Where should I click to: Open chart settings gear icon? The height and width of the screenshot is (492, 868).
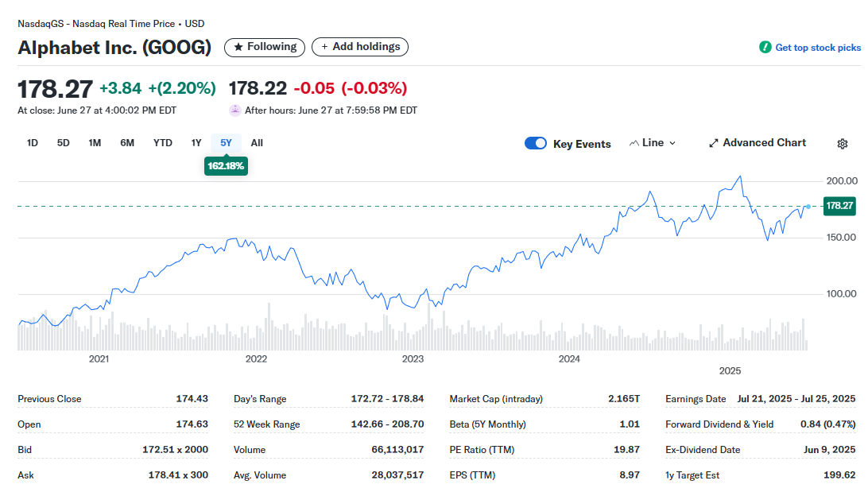click(x=842, y=144)
